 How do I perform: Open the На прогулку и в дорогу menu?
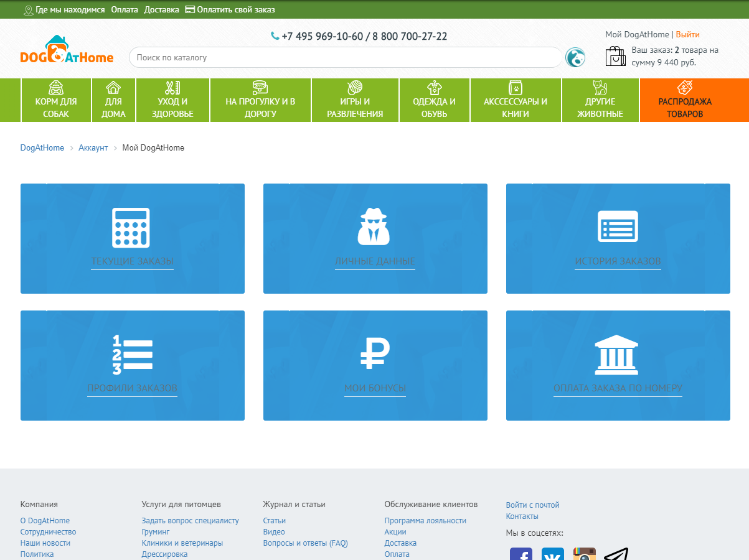click(x=260, y=100)
